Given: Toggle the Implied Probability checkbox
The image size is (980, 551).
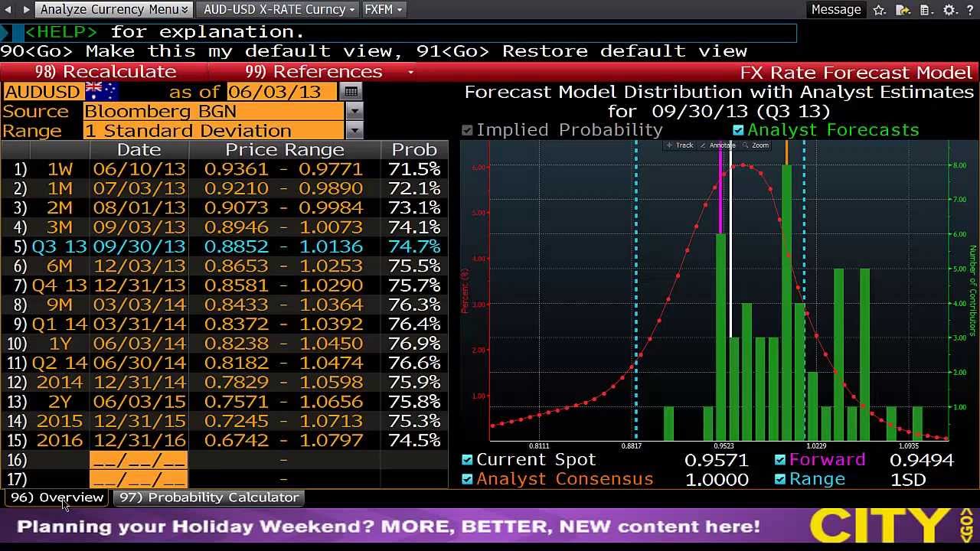Looking at the screenshot, I should pos(467,130).
